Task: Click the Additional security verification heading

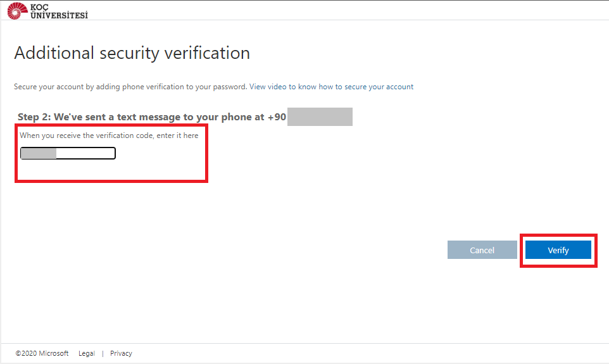Action: click(132, 53)
